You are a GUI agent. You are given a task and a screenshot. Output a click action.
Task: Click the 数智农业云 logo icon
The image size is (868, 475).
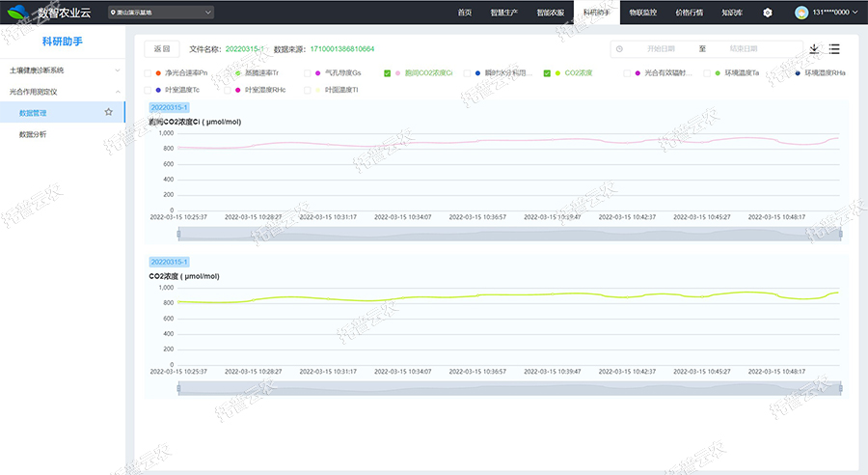(18, 13)
